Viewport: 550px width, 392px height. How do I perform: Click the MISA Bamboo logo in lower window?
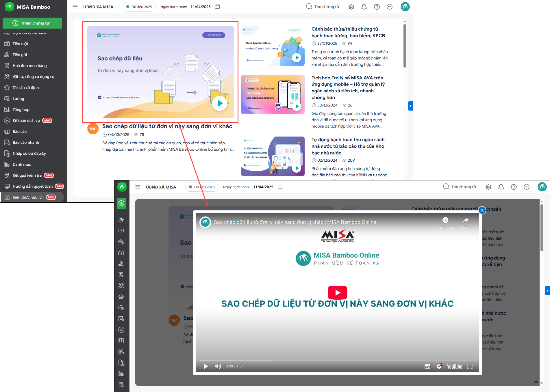click(122, 187)
